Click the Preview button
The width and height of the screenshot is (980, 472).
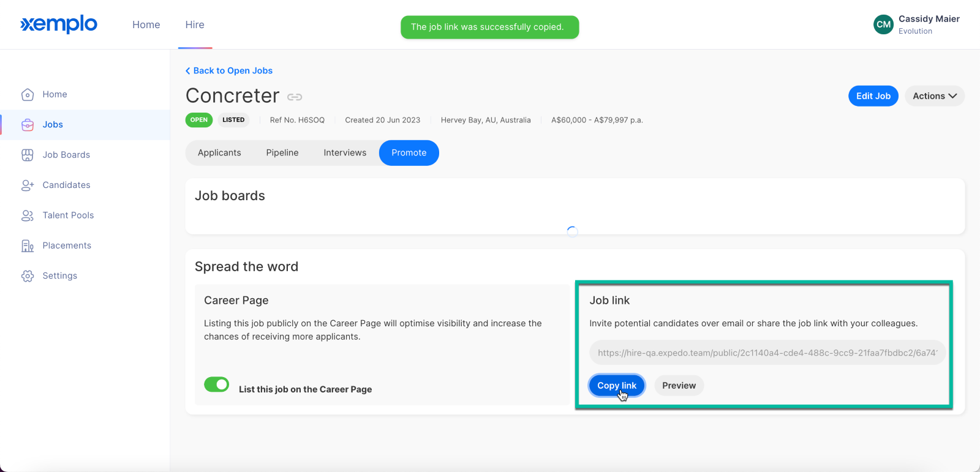(x=679, y=386)
